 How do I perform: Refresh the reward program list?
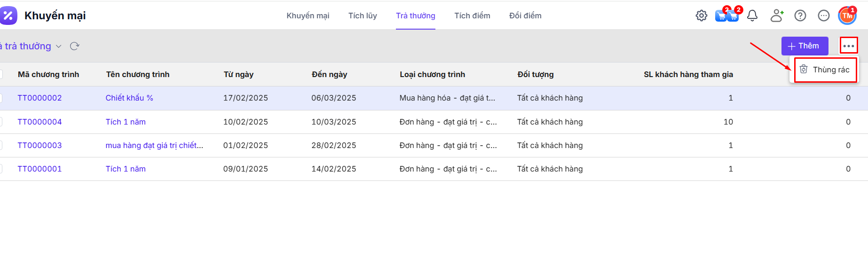tap(74, 46)
